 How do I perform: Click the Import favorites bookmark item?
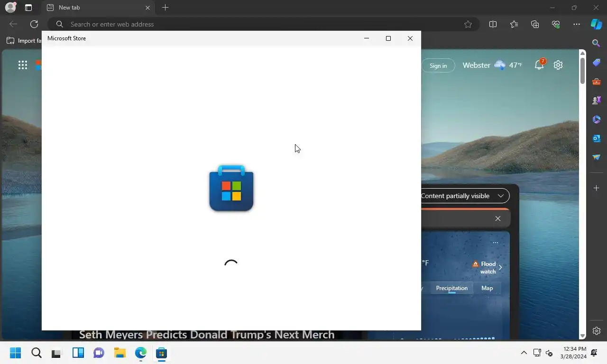pyautogui.click(x=24, y=41)
